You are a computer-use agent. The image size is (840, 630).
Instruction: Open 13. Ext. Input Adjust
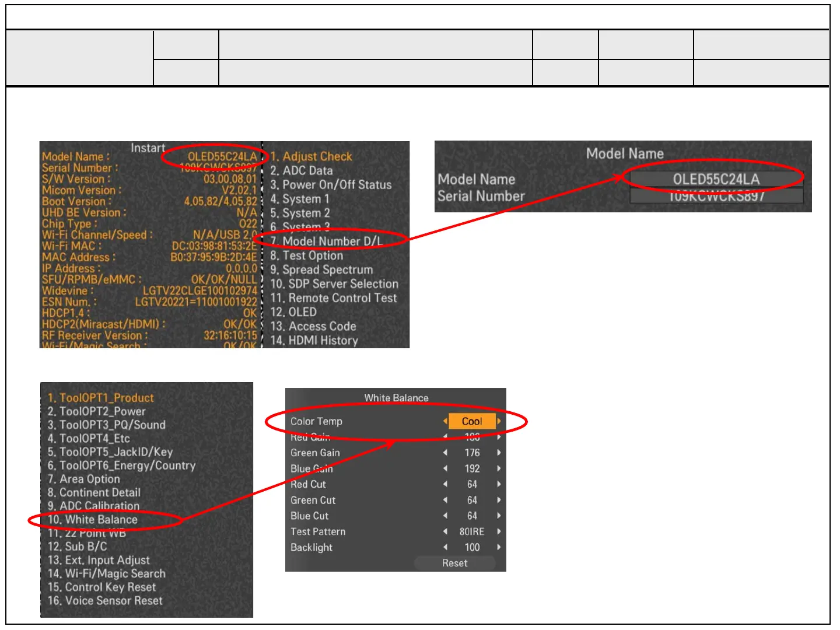click(x=99, y=560)
